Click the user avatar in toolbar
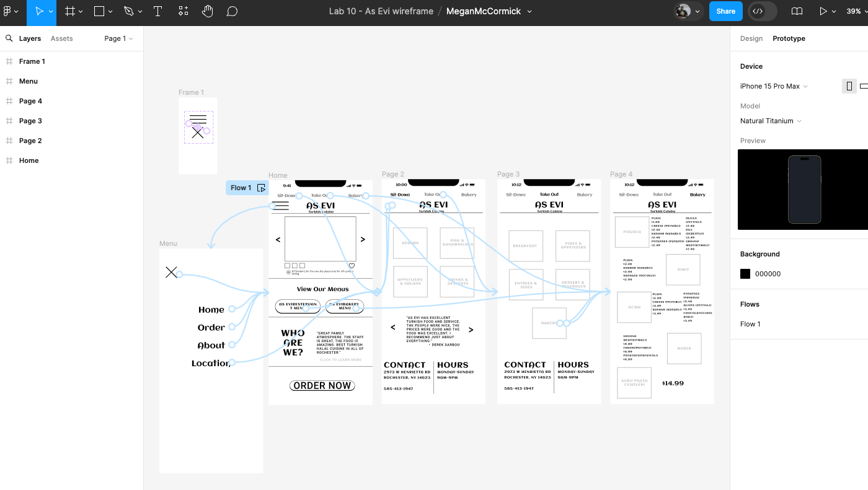Viewport: 868px width, 490px height. pyautogui.click(x=683, y=11)
